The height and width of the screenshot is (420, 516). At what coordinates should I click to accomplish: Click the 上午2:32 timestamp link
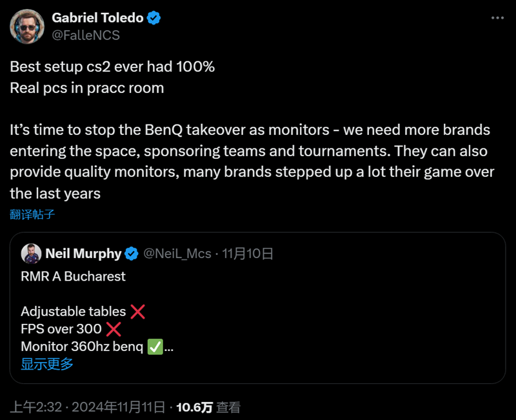click(x=36, y=407)
